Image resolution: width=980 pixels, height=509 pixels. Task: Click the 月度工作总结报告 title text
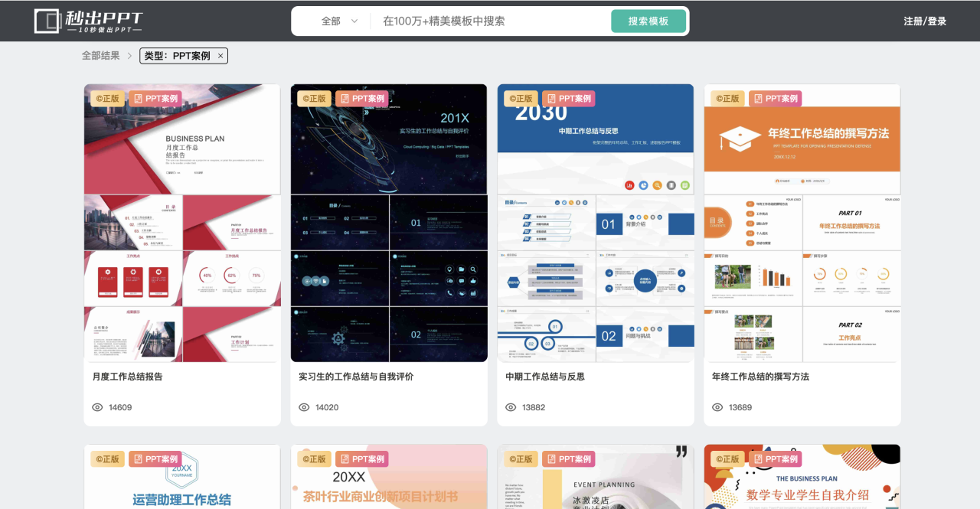point(127,377)
